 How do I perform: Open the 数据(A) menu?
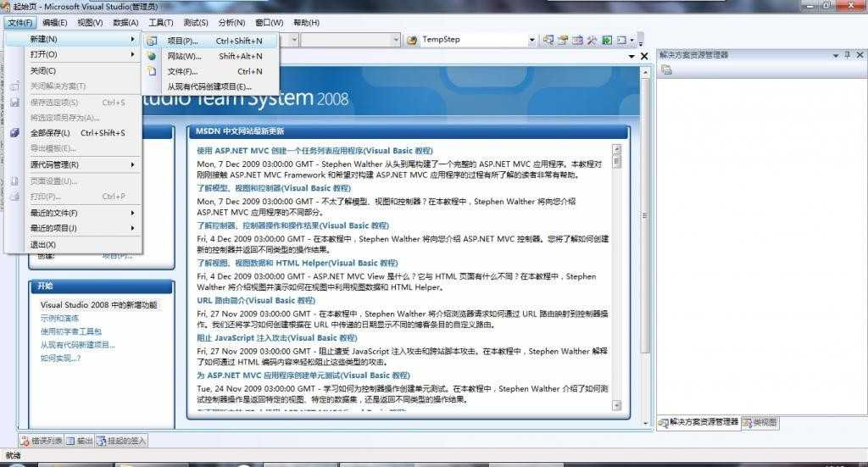(125, 23)
